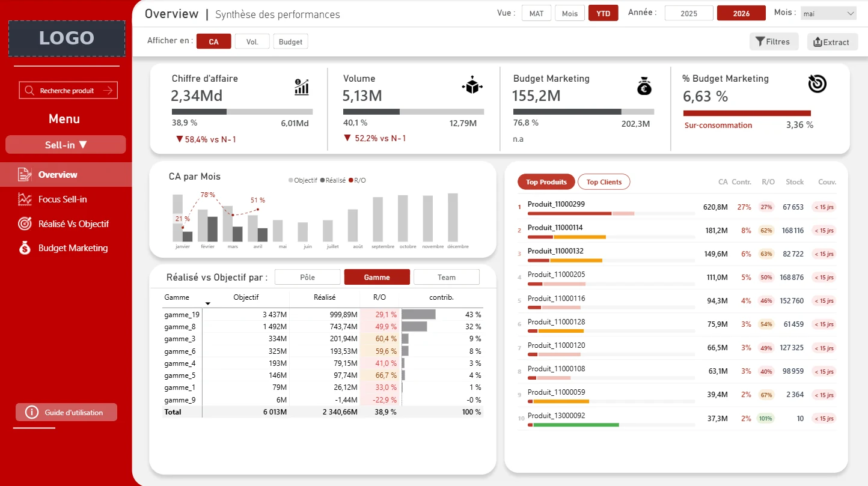Select the Team breakdown button
The width and height of the screenshot is (868, 486).
click(x=447, y=277)
